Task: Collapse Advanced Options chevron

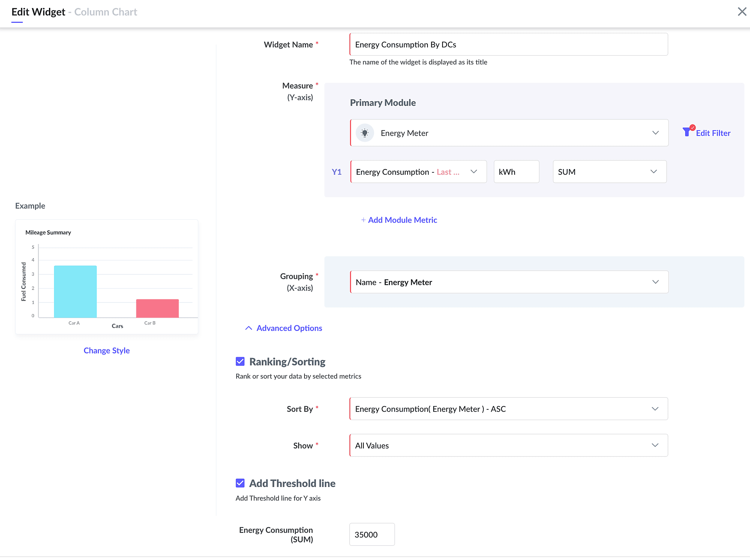Action: click(x=248, y=328)
